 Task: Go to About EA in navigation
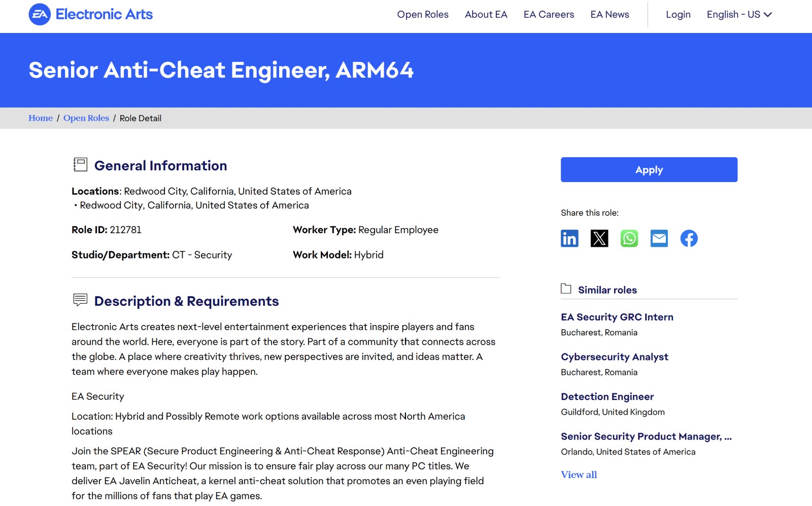(486, 14)
